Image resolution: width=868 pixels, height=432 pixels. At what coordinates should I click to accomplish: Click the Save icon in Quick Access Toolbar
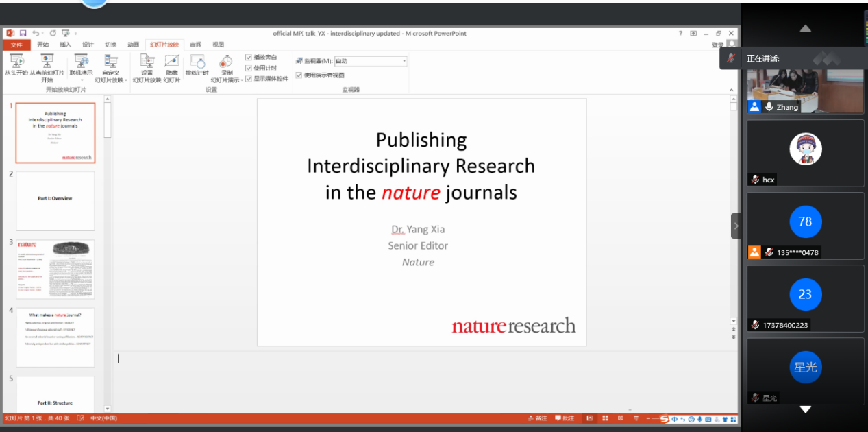23,33
